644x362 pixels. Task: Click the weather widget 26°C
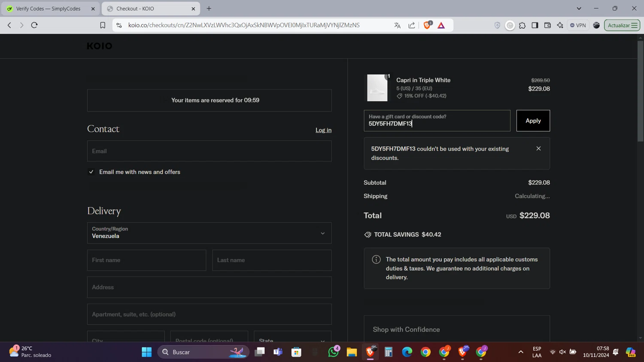(x=30, y=352)
